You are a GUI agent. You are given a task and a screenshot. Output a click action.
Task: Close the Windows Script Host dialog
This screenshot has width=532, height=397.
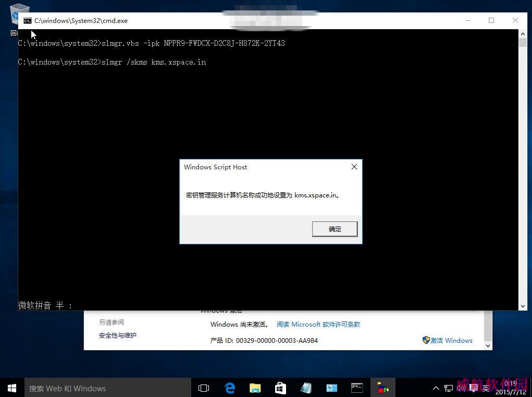(x=354, y=167)
